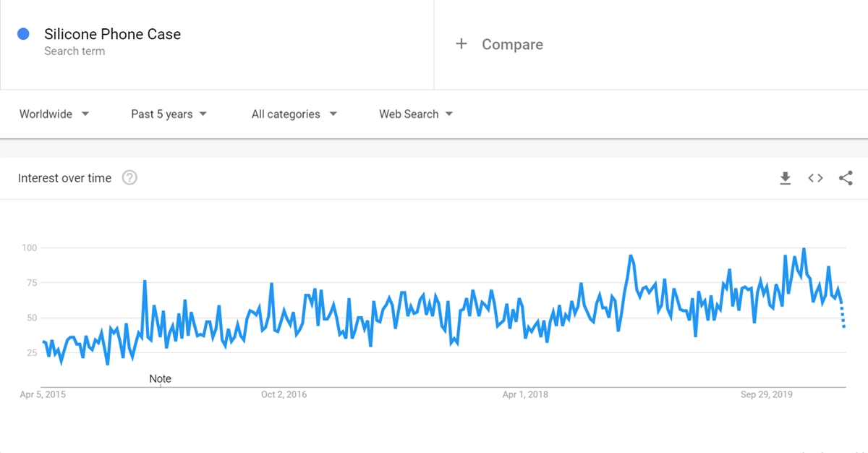Click the Sep 29, 2019 axis label
868x453 pixels.
click(x=766, y=394)
